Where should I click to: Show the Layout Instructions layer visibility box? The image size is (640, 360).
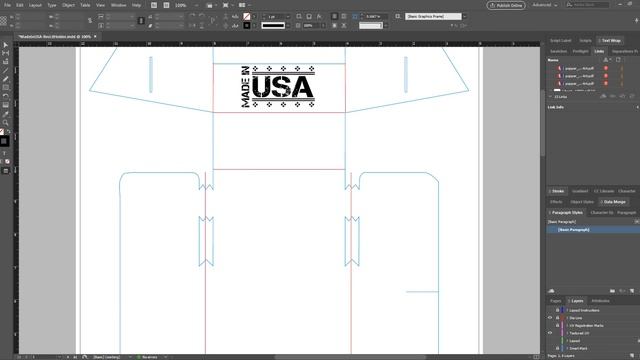[550, 310]
